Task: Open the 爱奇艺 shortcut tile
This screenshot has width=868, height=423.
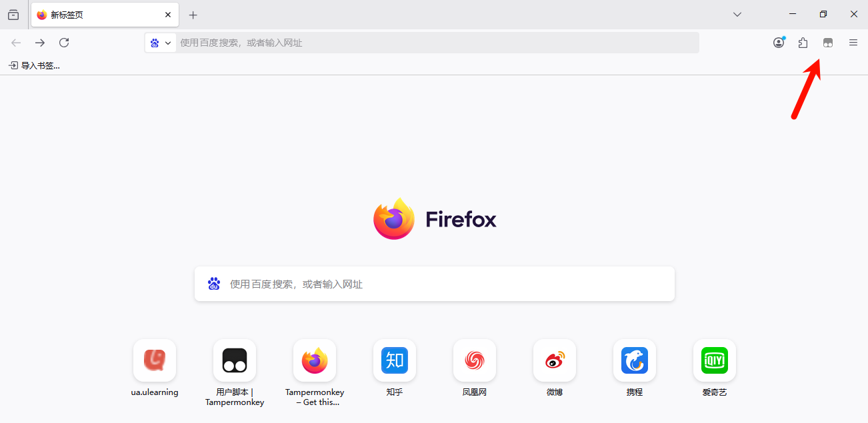Action: point(715,360)
